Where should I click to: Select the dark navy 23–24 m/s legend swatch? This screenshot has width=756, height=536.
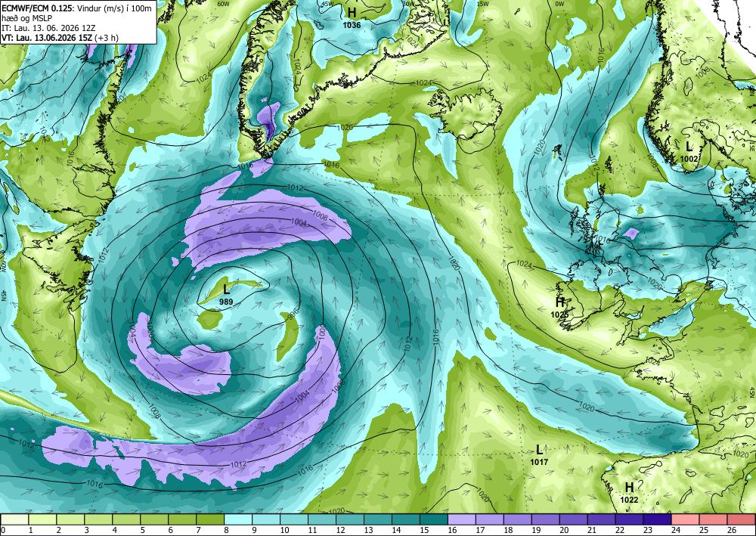657,519
